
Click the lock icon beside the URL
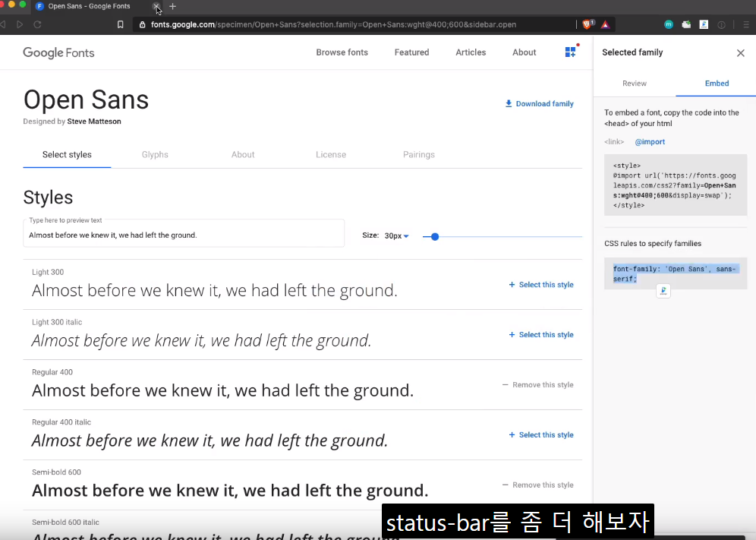point(142,24)
